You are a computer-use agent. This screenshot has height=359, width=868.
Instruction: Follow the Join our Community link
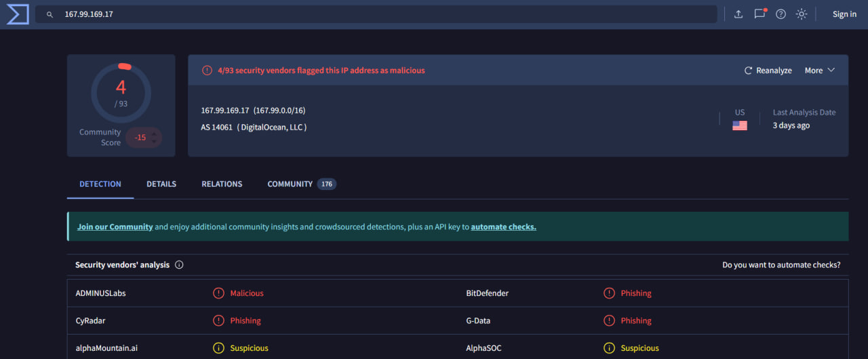point(115,227)
